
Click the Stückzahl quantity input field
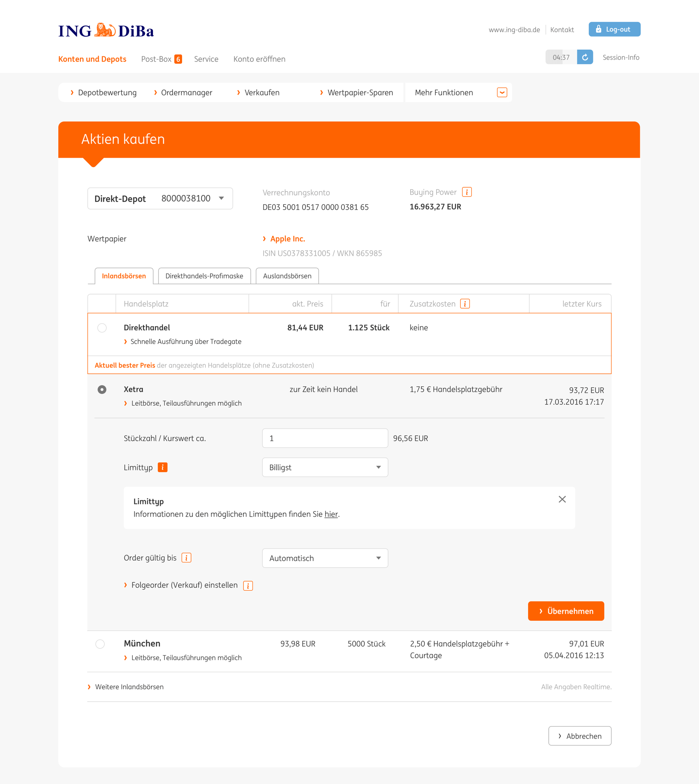click(x=325, y=438)
